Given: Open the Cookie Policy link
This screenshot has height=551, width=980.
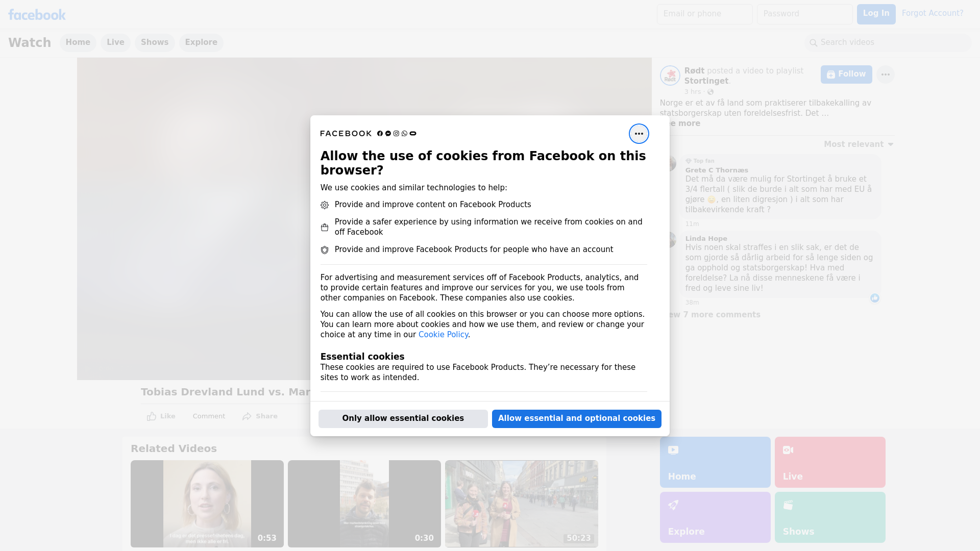Looking at the screenshot, I should click(443, 335).
